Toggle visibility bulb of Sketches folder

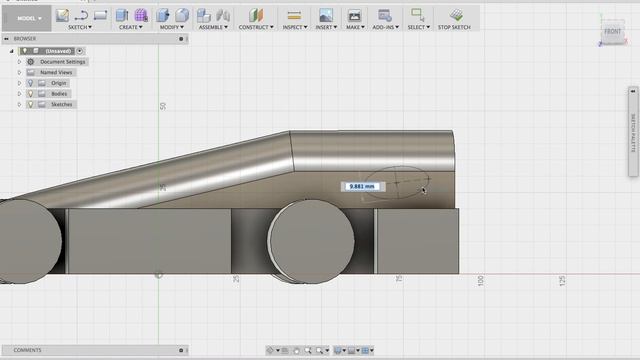30,104
